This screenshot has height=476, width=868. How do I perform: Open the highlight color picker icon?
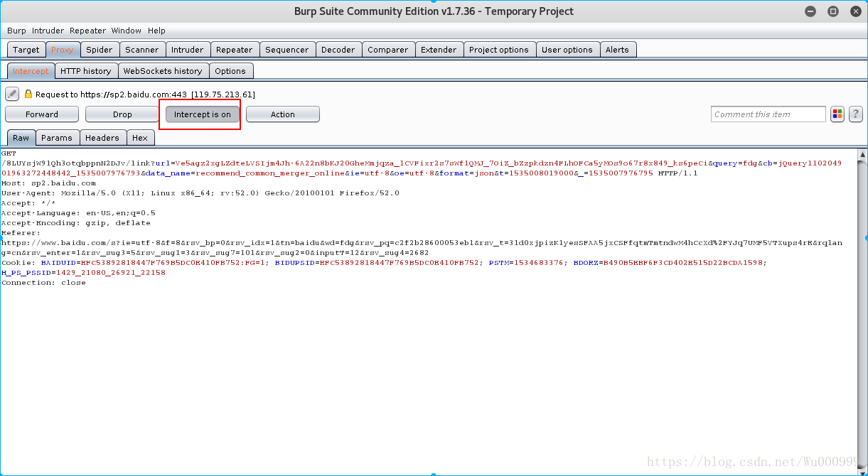837,114
